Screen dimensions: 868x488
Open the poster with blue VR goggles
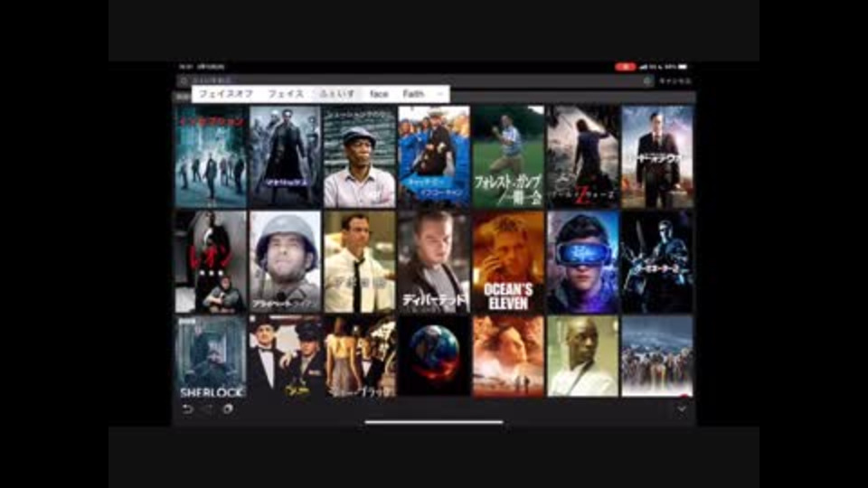coord(582,262)
